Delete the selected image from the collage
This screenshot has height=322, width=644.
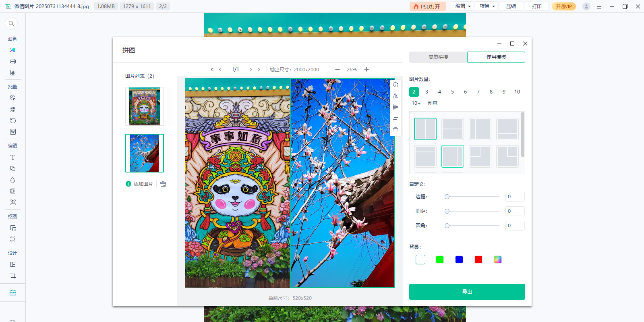[396, 130]
